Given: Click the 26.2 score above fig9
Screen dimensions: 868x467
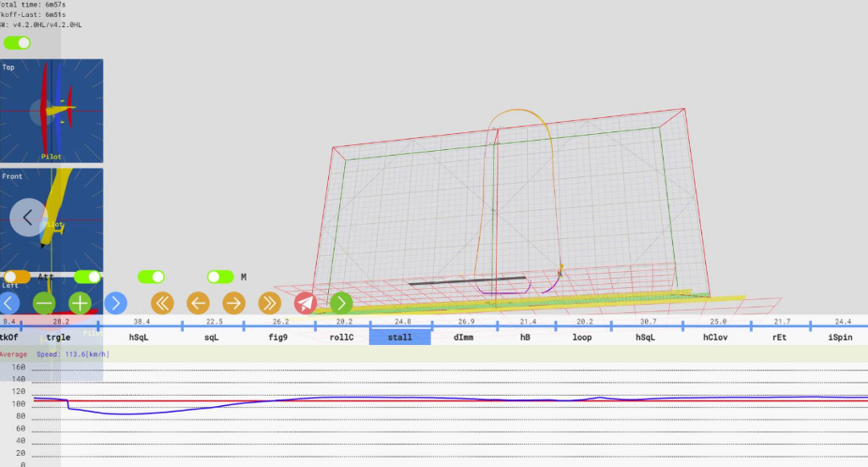Looking at the screenshot, I should point(281,321).
